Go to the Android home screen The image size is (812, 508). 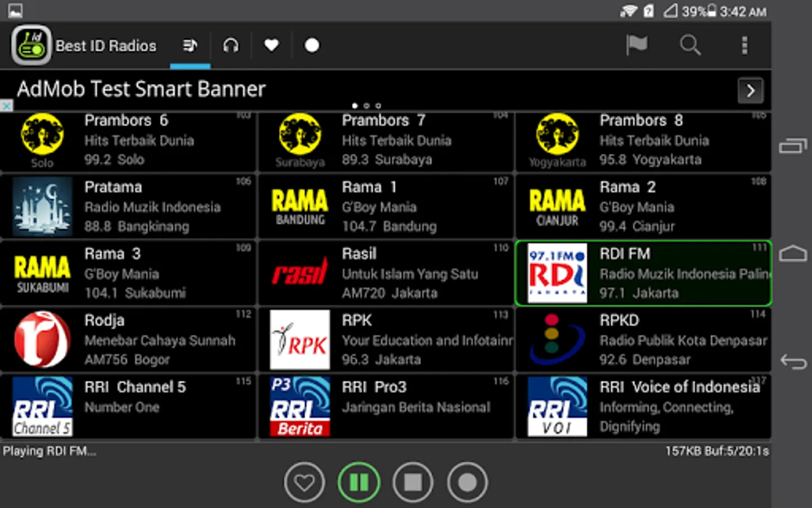point(793,253)
